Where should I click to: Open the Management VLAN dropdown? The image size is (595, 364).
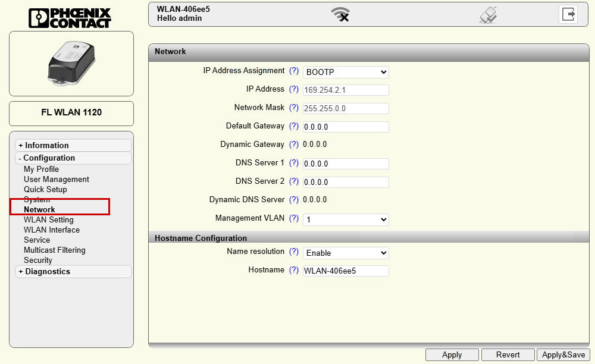click(x=346, y=219)
